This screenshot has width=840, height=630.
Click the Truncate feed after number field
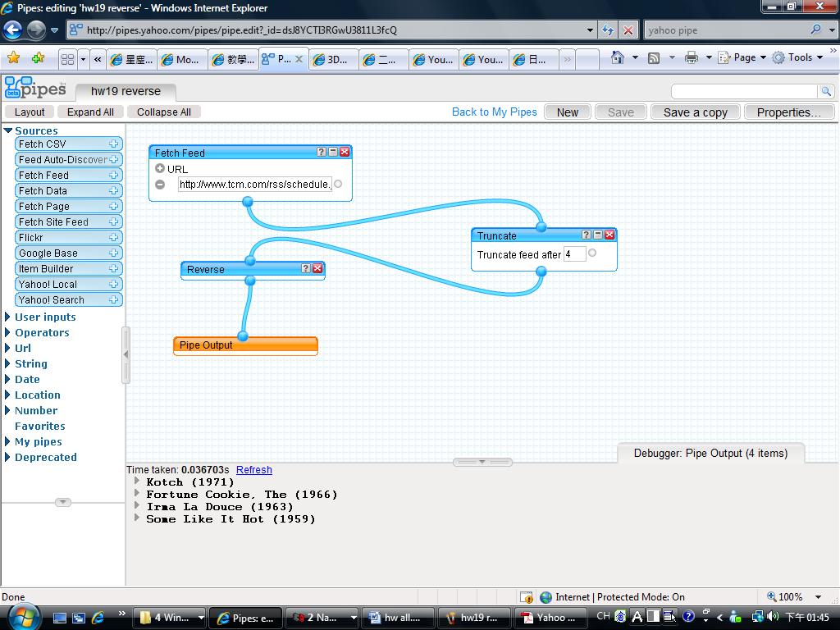click(x=575, y=254)
